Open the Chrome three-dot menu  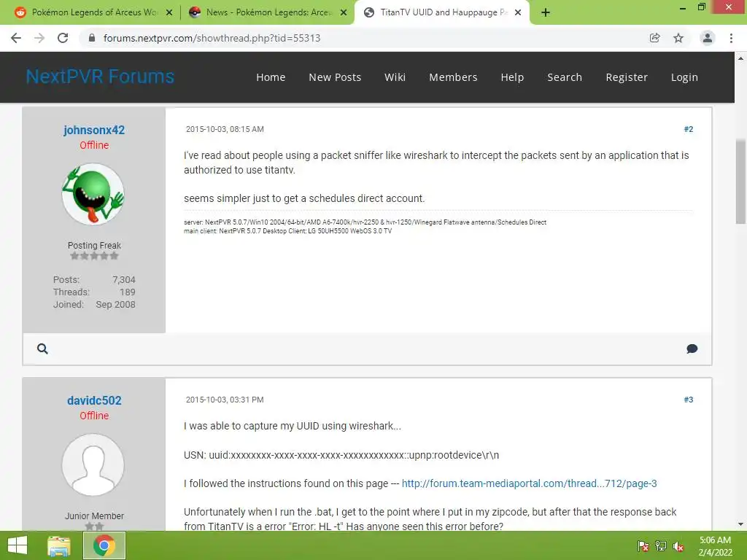click(731, 38)
